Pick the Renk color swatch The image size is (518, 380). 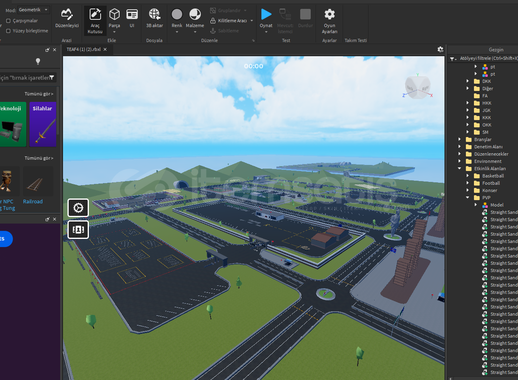(177, 20)
